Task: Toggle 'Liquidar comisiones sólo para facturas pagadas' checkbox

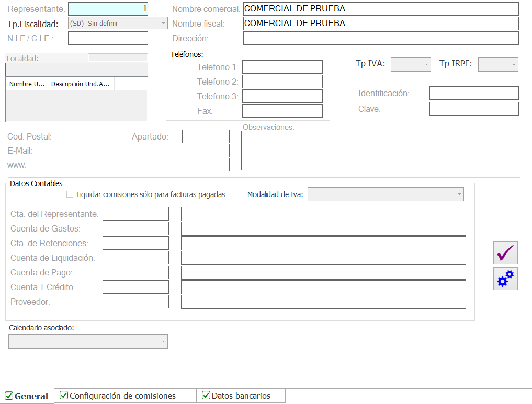Action: (70, 194)
